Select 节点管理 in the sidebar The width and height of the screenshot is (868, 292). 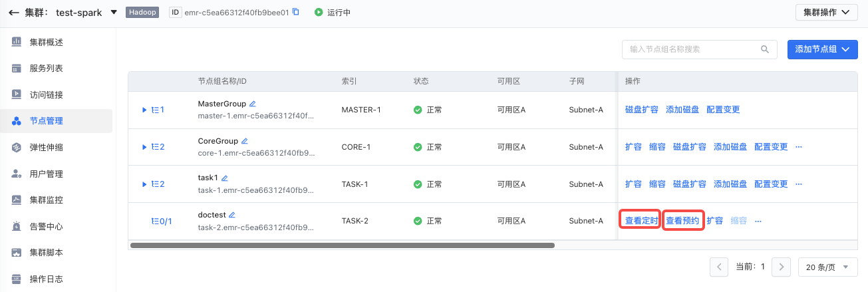pos(56,121)
